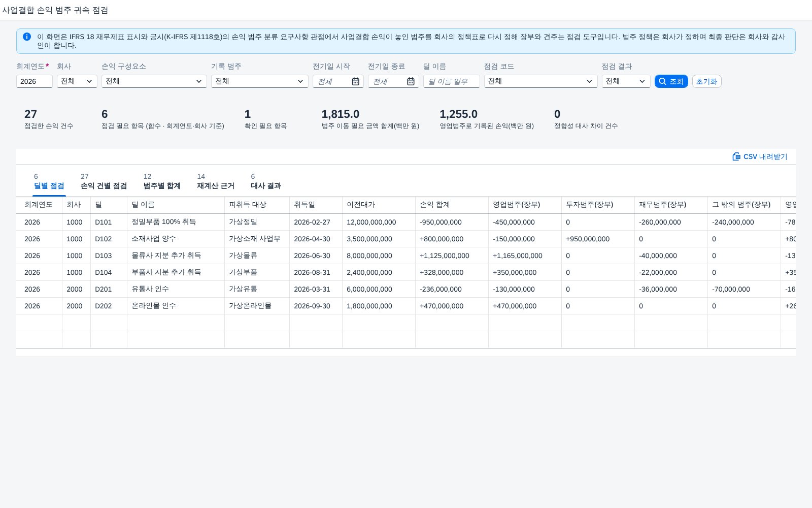Click the 점검한 손익 건수 KPI value 27
812x508 pixels.
tap(30, 114)
